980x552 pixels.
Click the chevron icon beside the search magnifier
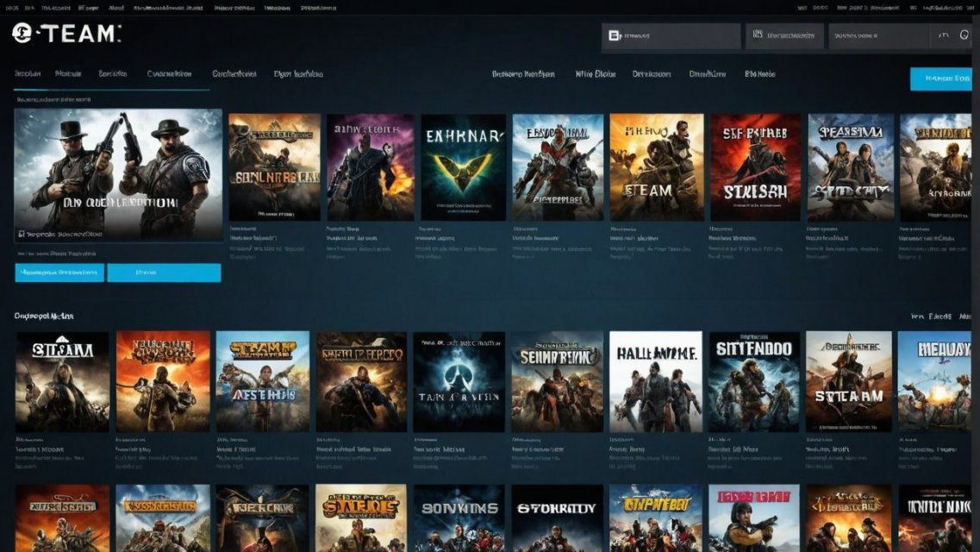coord(945,37)
